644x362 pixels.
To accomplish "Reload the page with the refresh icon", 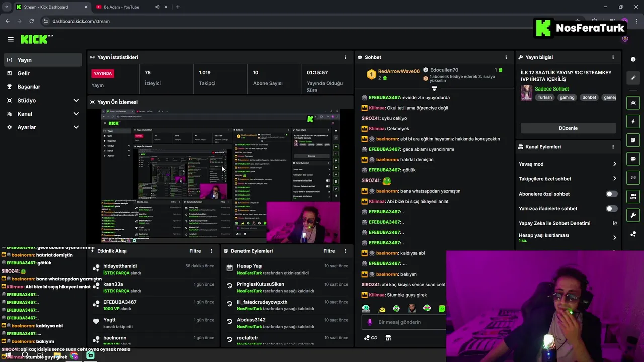I will click(x=31, y=21).
